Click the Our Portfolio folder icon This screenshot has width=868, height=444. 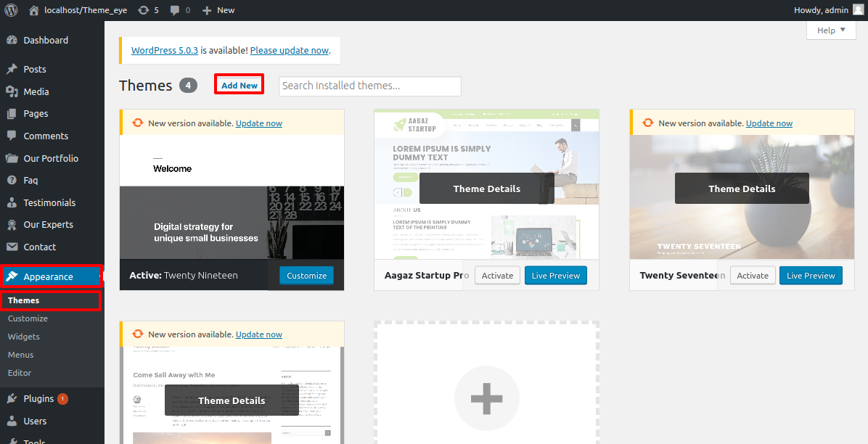tap(12, 158)
